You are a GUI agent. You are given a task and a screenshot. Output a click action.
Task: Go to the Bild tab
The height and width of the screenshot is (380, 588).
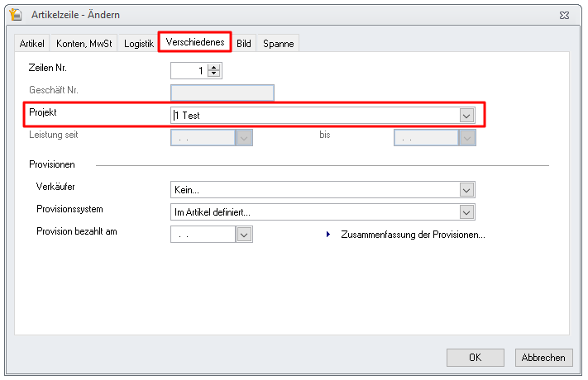tap(244, 44)
